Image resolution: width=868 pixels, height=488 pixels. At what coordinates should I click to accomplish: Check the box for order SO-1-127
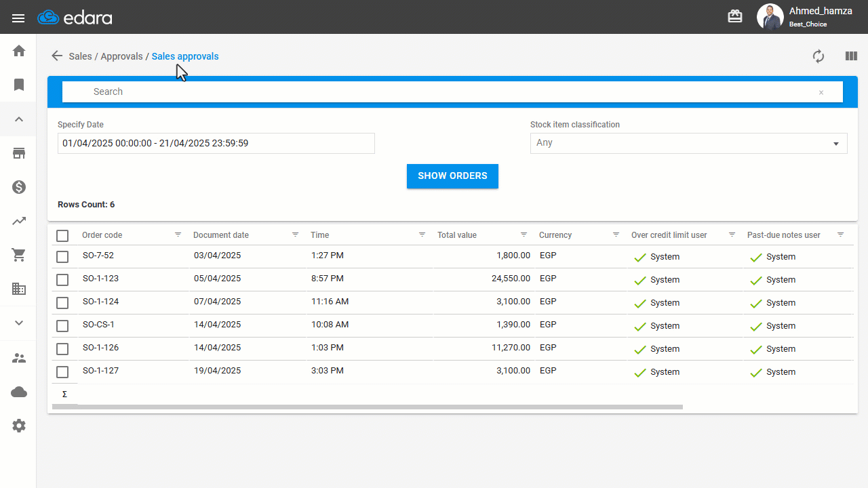point(62,372)
